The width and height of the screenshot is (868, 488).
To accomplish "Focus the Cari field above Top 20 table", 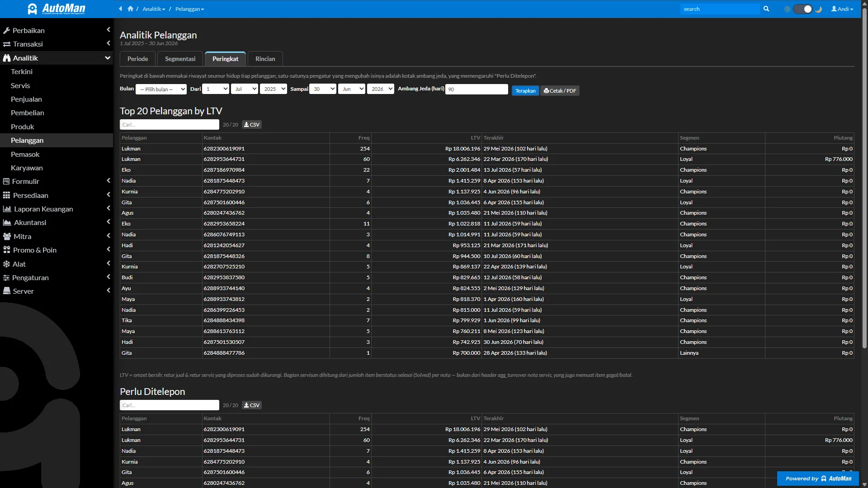I will 170,125.
